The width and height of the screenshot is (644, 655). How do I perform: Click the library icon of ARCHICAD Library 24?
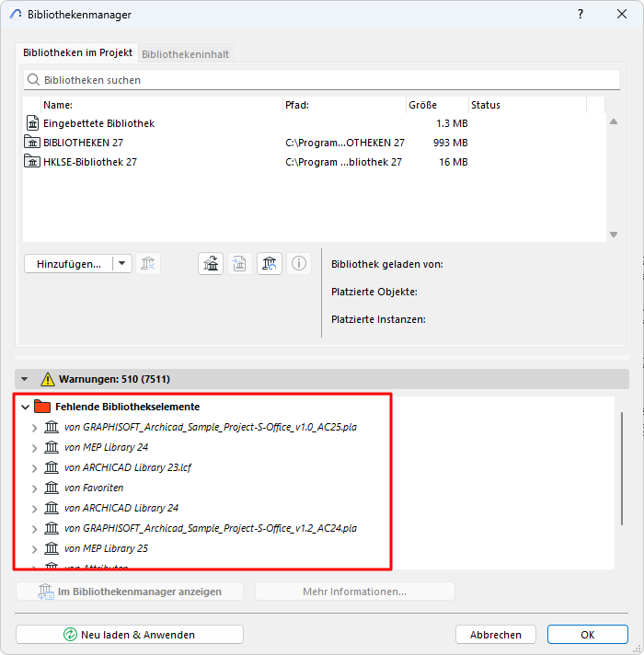click(x=52, y=508)
